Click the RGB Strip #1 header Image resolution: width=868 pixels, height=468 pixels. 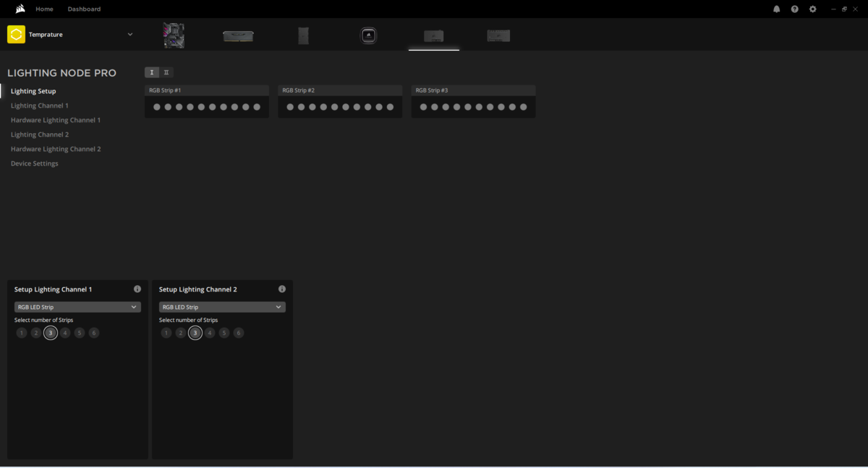(x=207, y=90)
